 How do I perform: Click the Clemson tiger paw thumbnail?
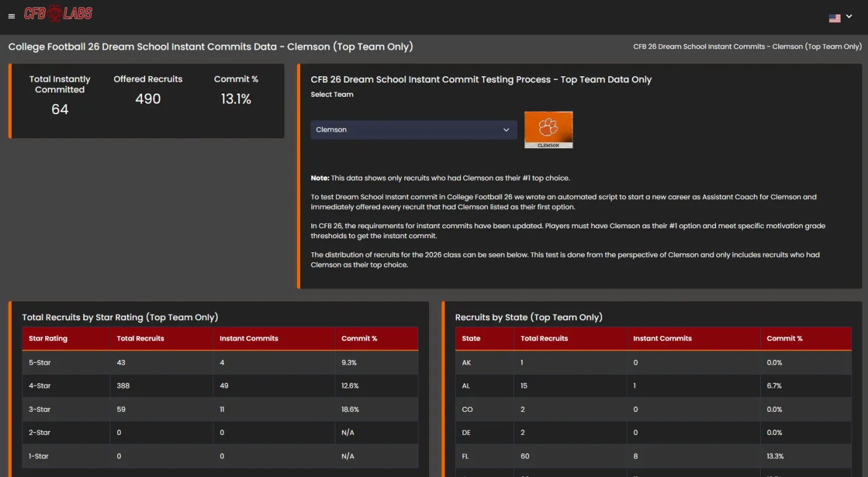tap(549, 130)
